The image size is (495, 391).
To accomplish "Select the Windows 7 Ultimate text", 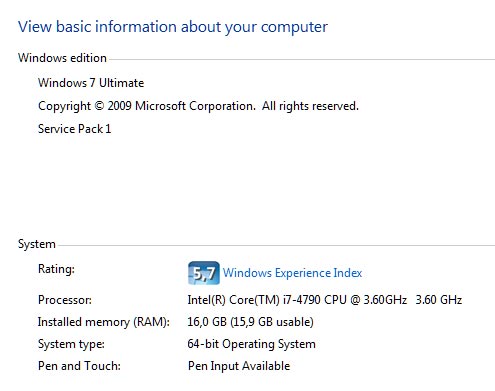I will pyautogui.click(x=91, y=83).
